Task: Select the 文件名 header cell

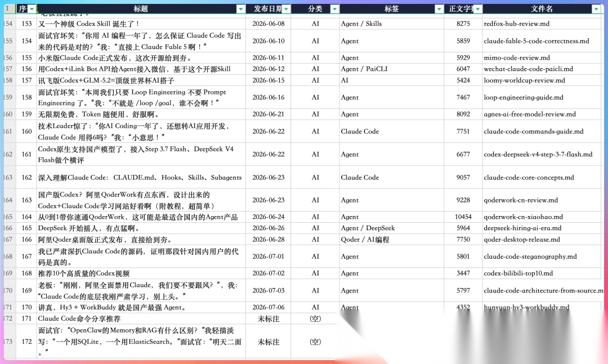Action: (542, 9)
